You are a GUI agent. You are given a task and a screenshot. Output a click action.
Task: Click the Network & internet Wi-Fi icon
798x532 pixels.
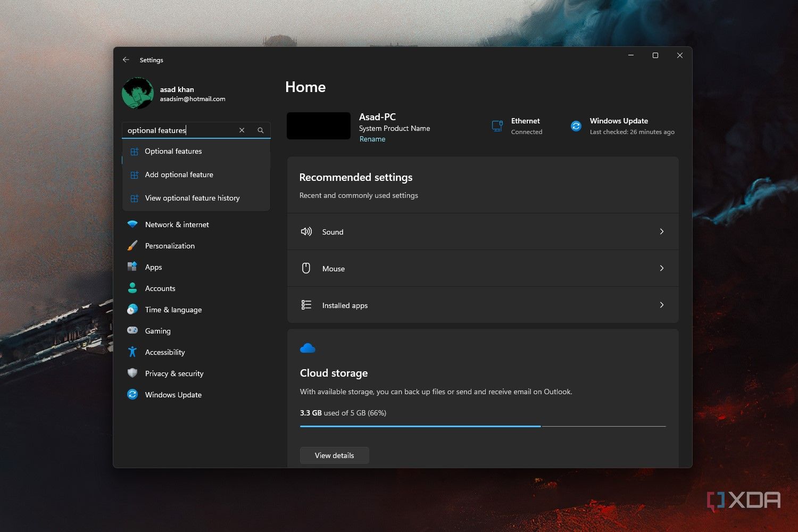pos(132,225)
